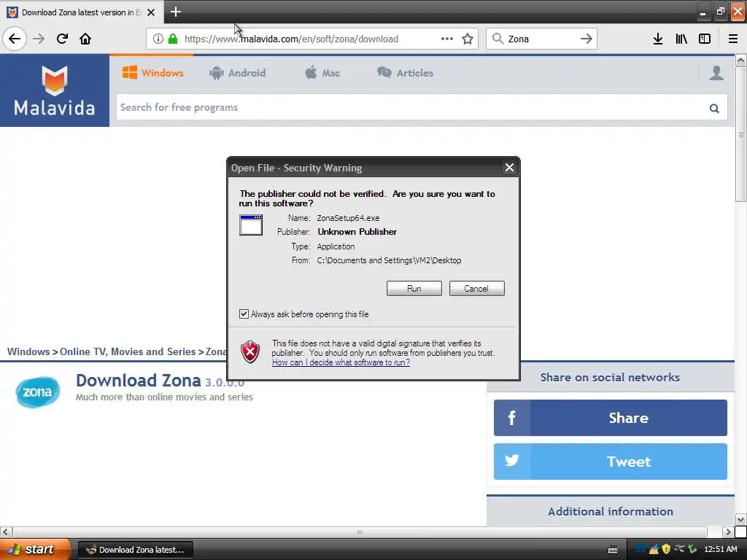Click the Firefox Zona search field

click(541, 39)
